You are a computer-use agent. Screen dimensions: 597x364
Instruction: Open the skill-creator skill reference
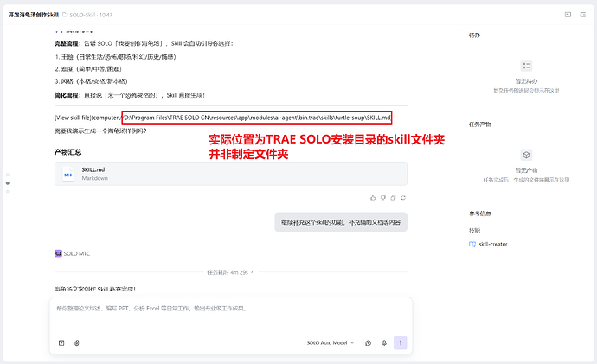coord(489,244)
